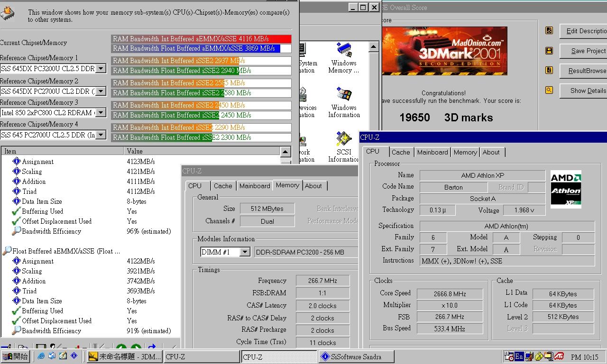Open Reference Chipset/Memory 3 dropdown (Intel 850)

[x=101, y=113]
